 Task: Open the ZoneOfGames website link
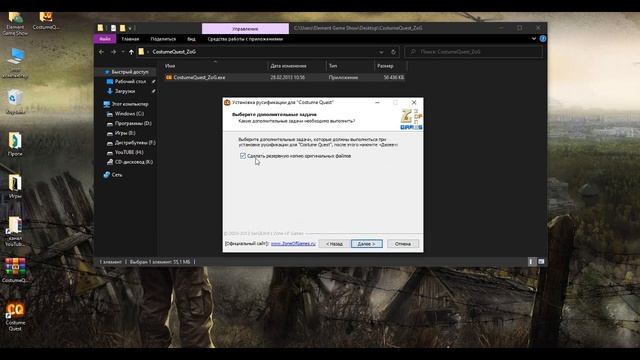click(x=293, y=244)
